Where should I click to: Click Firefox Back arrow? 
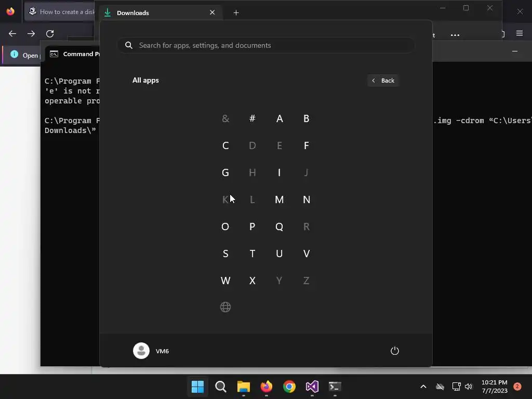tap(12, 34)
